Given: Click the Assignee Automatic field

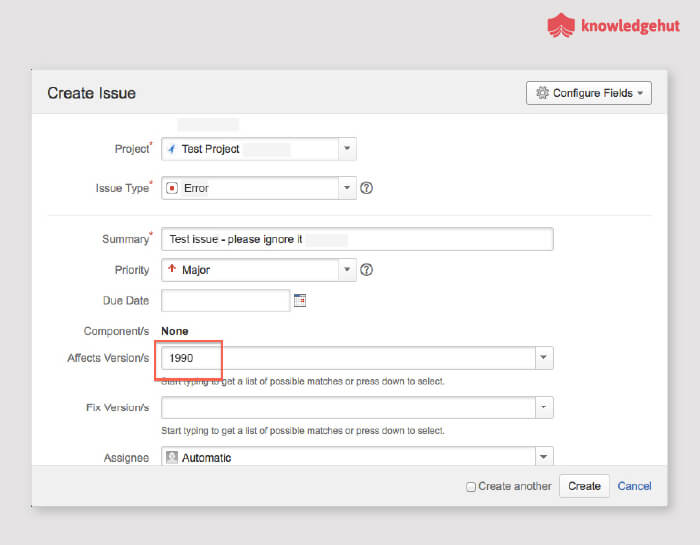Looking at the screenshot, I should pos(348,457).
